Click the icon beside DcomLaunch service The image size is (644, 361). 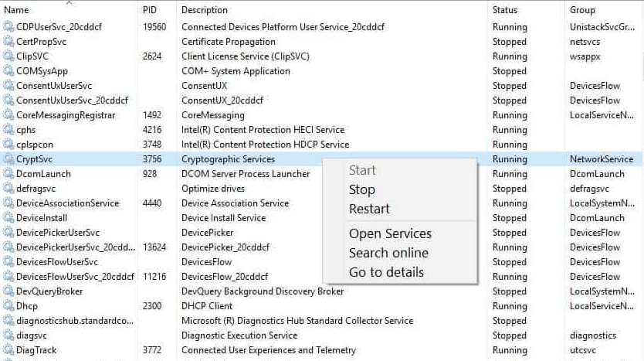tap(8, 174)
